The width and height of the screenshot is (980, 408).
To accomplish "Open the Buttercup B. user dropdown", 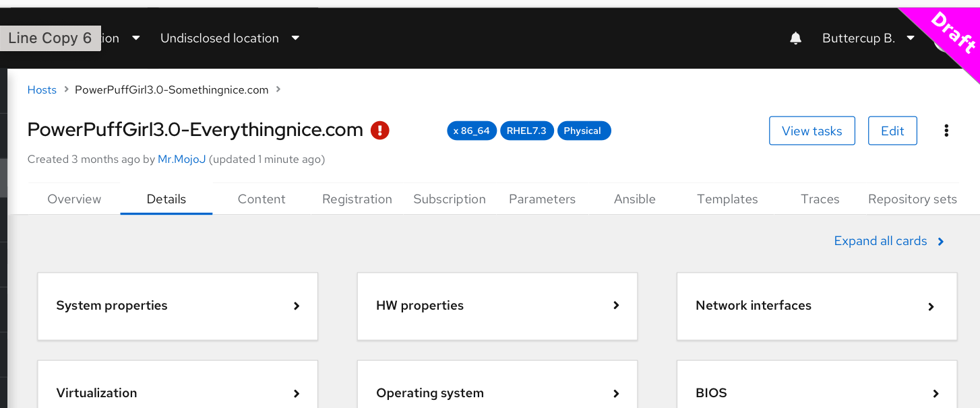I will (x=869, y=38).
